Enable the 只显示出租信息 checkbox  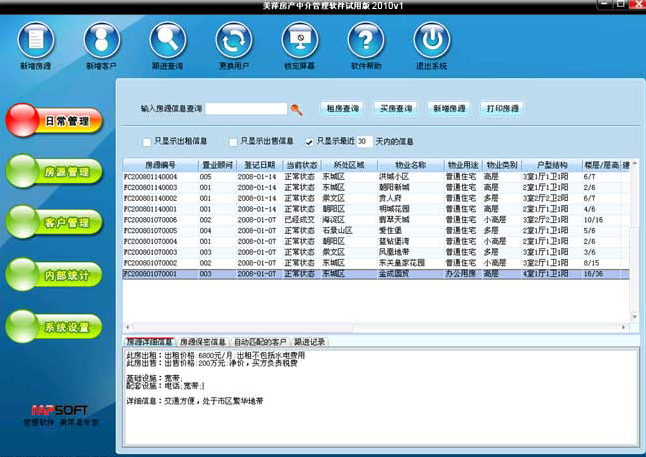[x=147, y=142]
